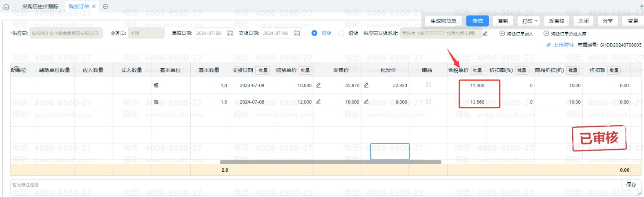Select the 购货 radio button
The width and height of the screenshot is (644, 197).
(x=314, y=33)
